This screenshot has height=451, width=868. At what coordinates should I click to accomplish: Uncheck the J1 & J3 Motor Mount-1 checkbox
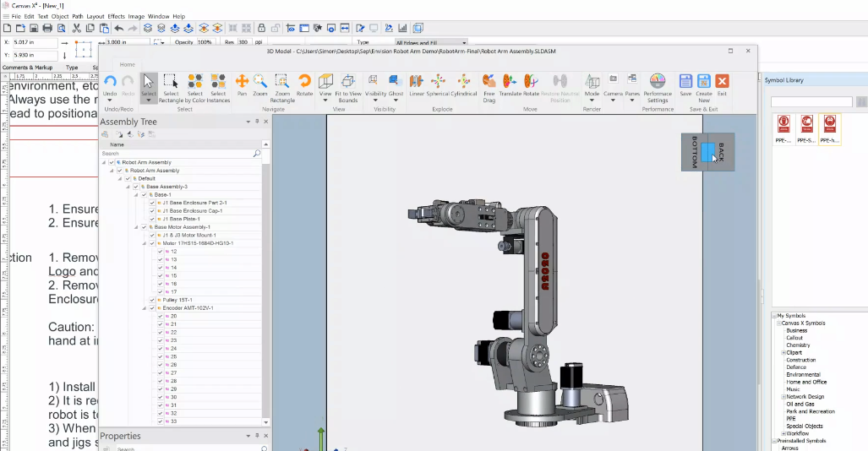point(152,235)
